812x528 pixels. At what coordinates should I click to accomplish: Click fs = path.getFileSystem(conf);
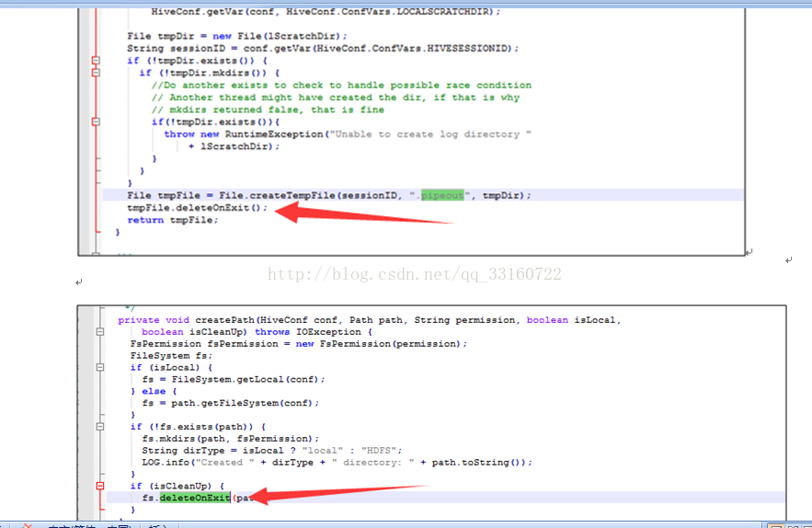click(231, 403)
